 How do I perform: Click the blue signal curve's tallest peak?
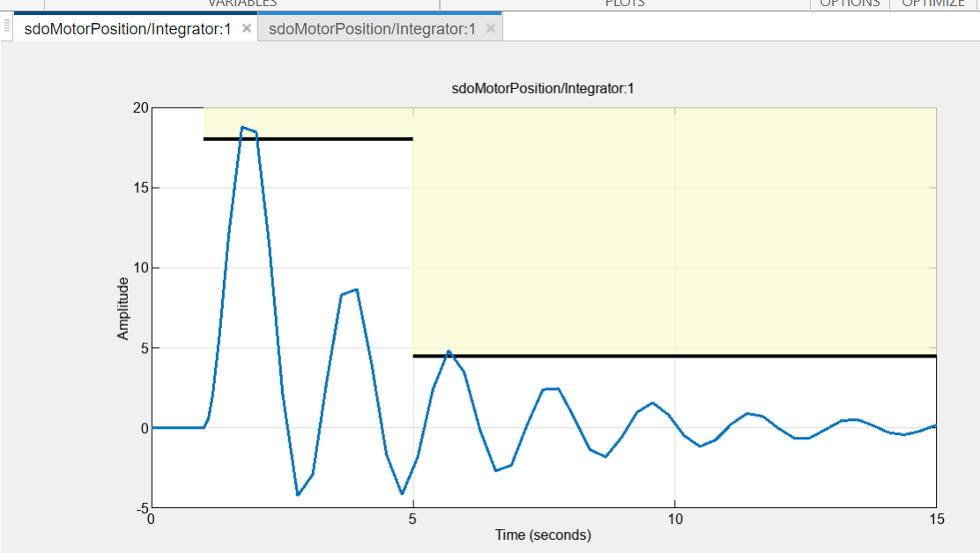[x=242, y=128]
